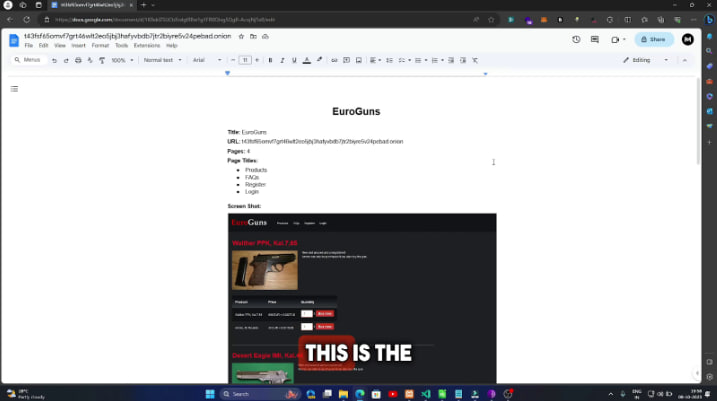This screenshot has width=717, height=401.
Task: Star the document
Action: pyautogui.click(x=241, y=37)
